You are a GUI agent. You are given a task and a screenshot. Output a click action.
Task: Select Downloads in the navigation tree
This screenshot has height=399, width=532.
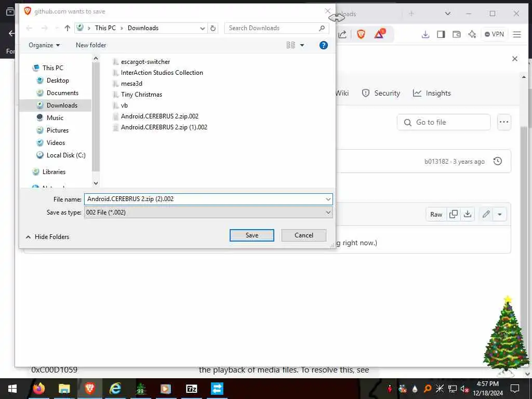coord(62,105)
